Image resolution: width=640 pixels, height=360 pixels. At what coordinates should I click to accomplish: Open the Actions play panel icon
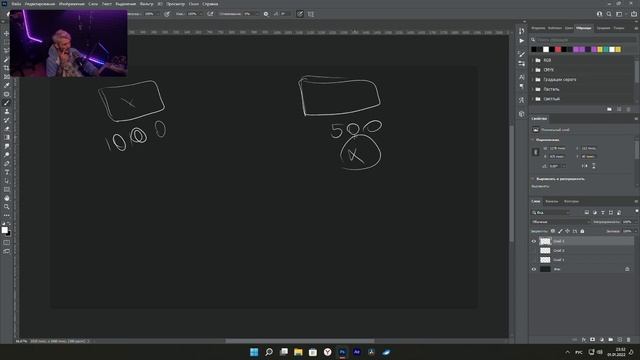click(522, 41)
